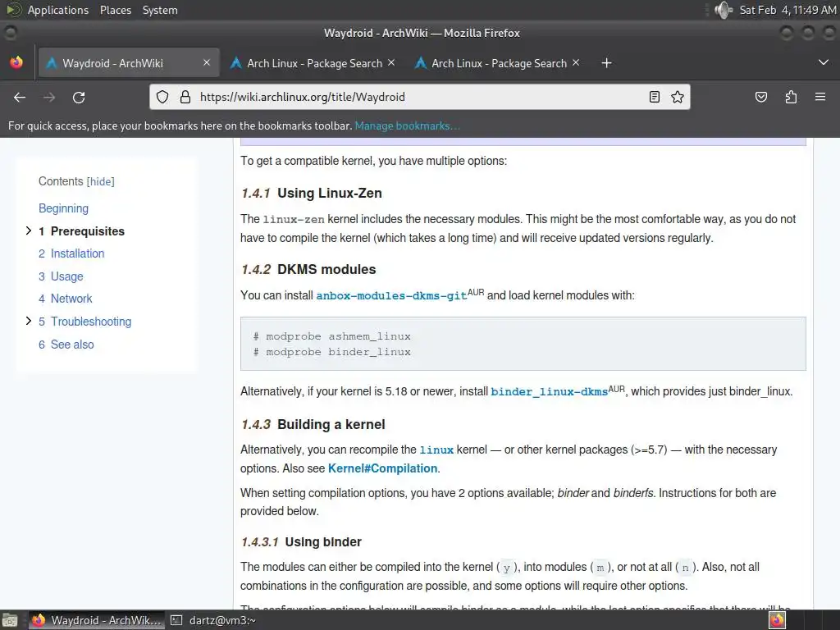Open binder_linux-dkms AUR link

[549, 391]
